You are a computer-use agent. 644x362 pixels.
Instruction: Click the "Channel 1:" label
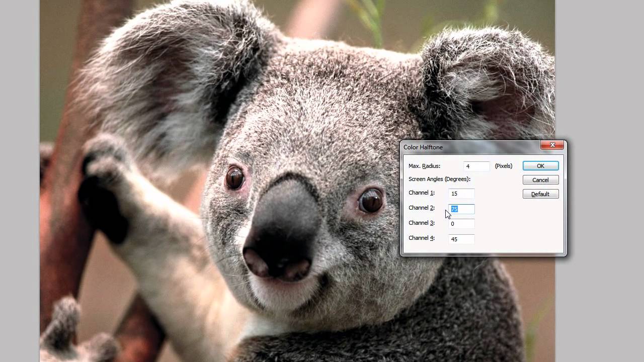pos(421,193)
